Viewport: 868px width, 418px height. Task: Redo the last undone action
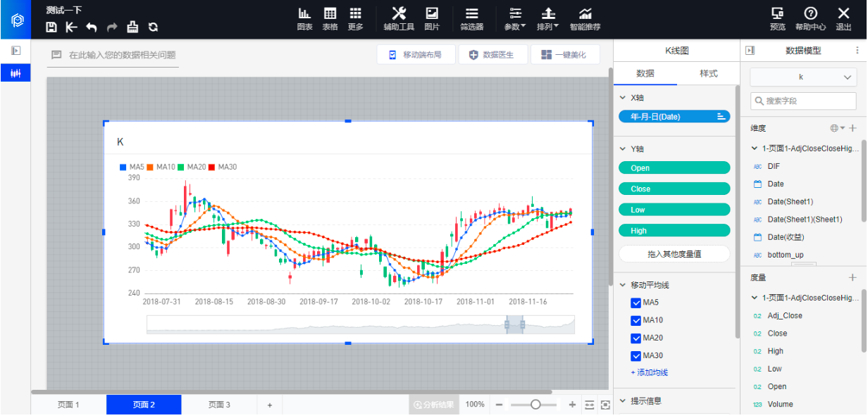click(x=112, y=27)
